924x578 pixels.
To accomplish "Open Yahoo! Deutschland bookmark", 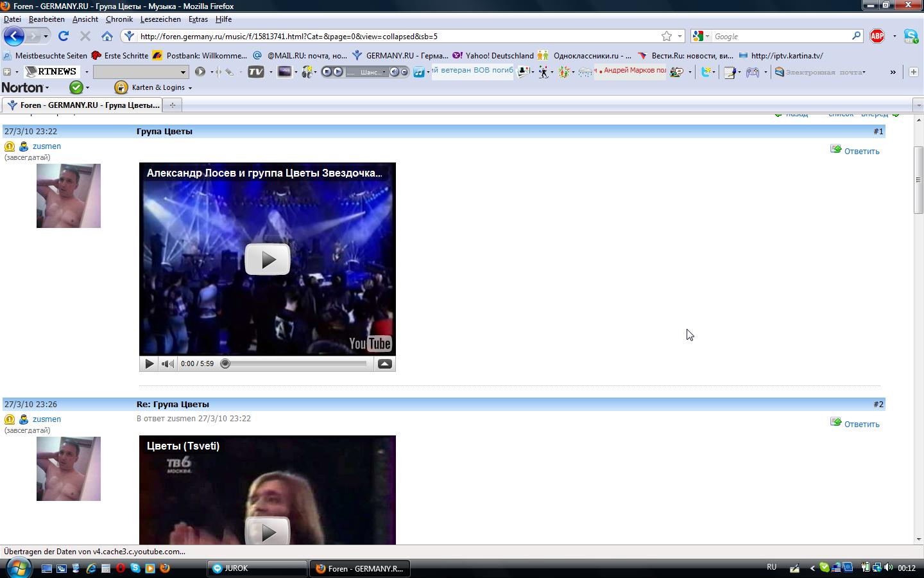I will coord(493,56).
